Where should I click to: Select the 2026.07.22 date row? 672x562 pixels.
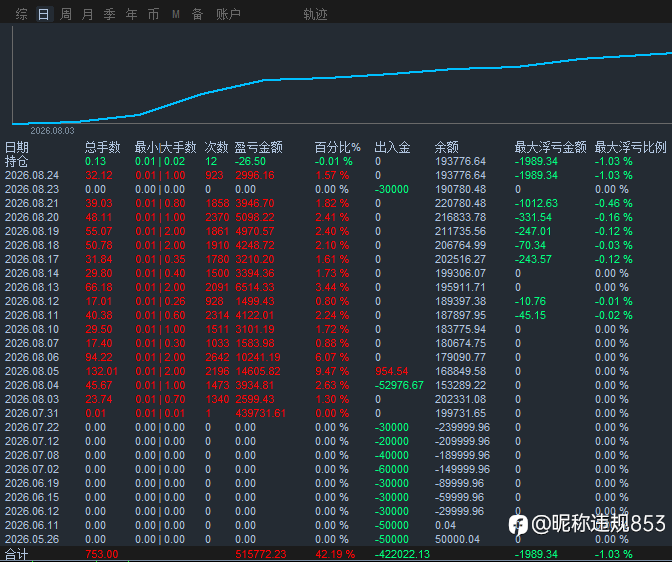pyautogui.click(x=32, y=427)
